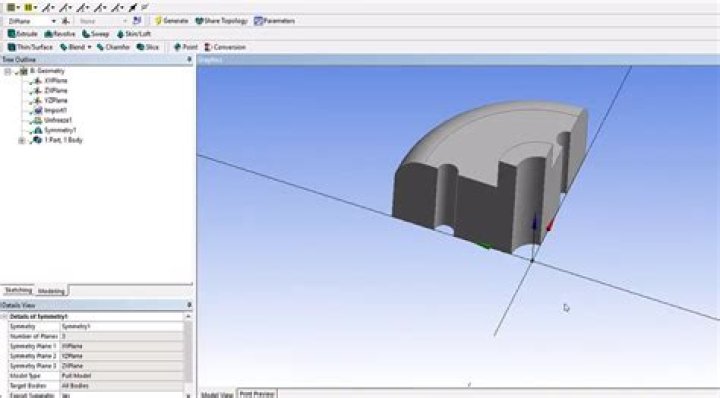Click the Point tool icon
The height and width of the screenshot is (398, 720).
[178, 47]
